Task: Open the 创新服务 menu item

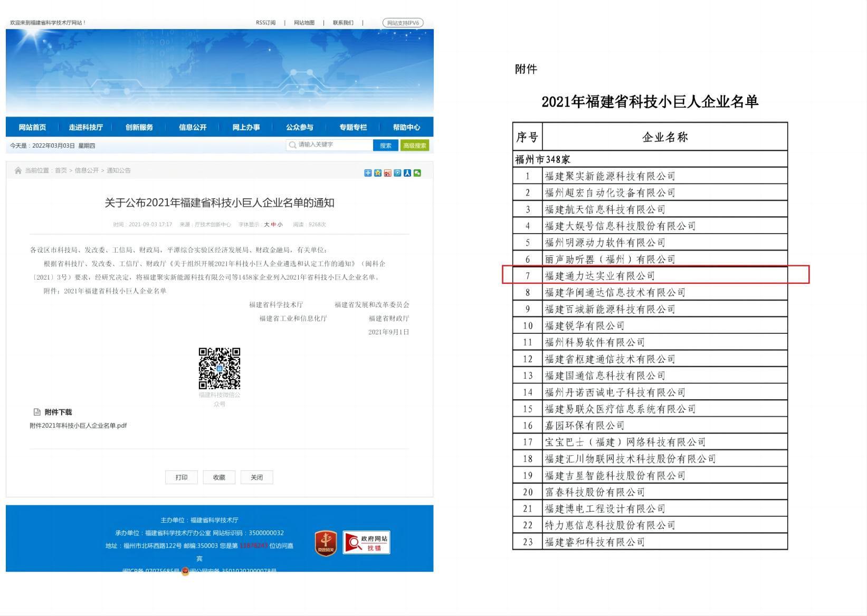Action: coord(139,127)
